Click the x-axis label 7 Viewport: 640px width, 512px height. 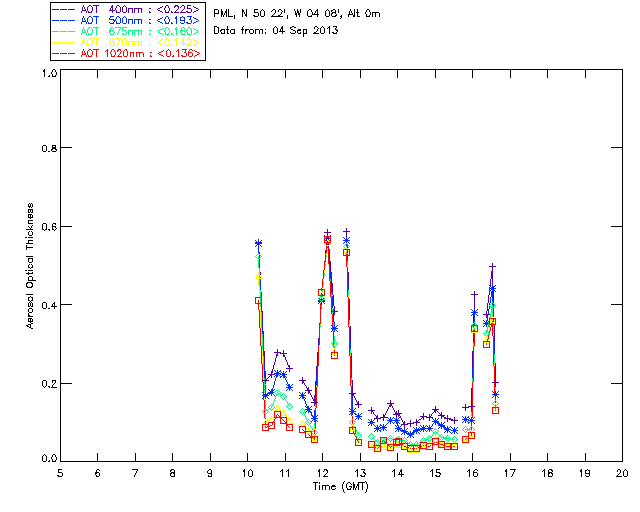click(x=135, y=473)
